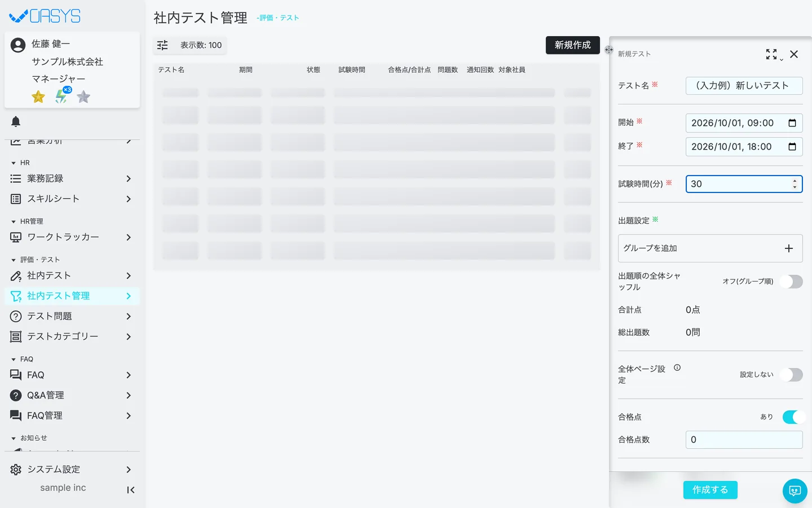
Task: Show info for 全体ページ設定
Action: 677,367
